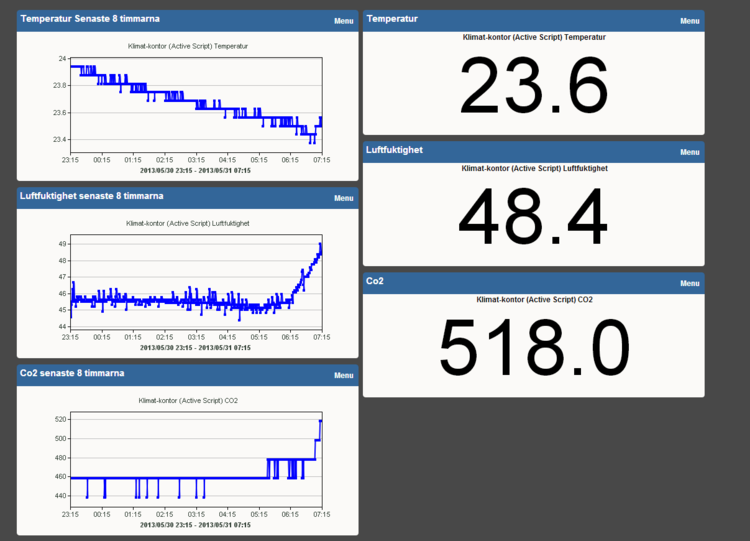Click the Co2 senaste 8 timmarna header title

(x=72, y=373)
